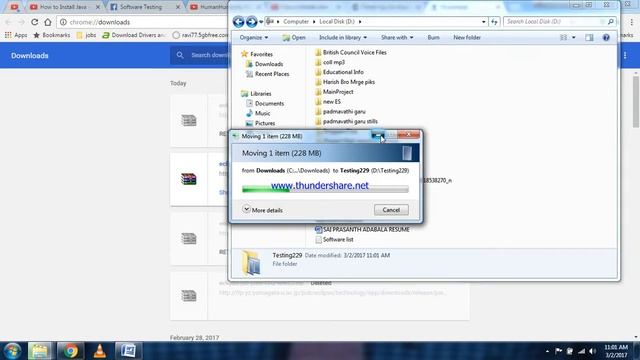Screen dimensions: 640x360
Task: Click the Downloads search magnifier icon
Action: (180, 55)
